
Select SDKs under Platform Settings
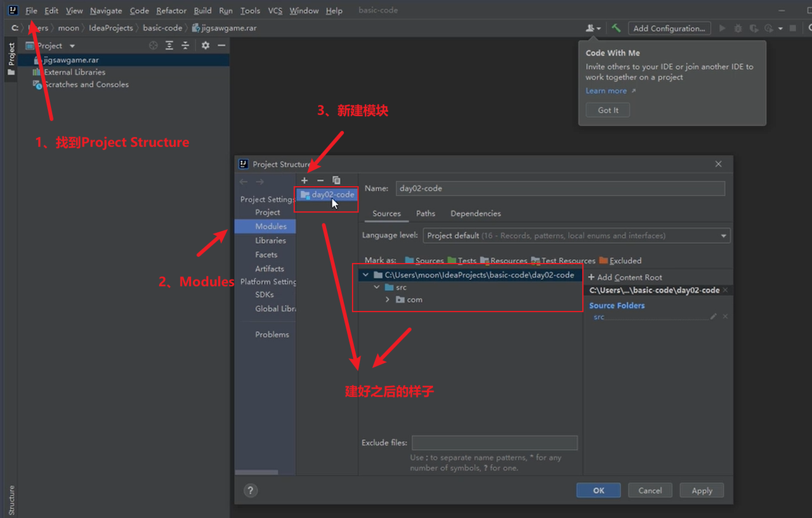[x=265, y=295]
